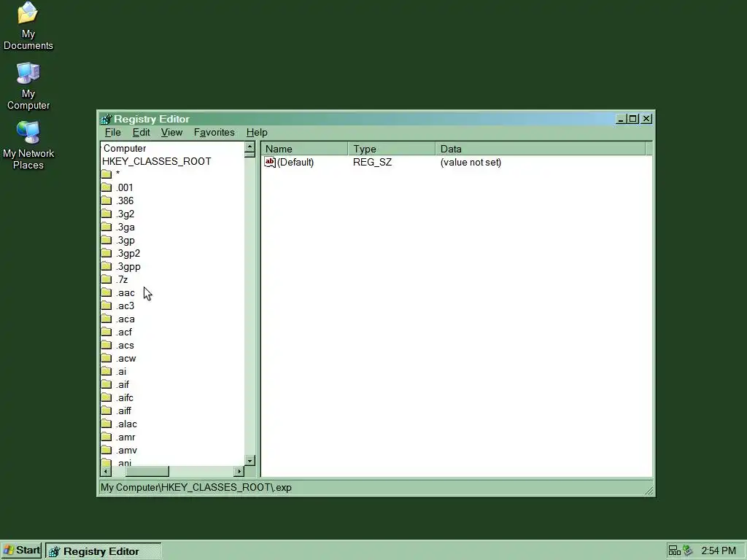Click the tree's vertical scrollbar thumb
747x560 pixels.
click(249, 155)
